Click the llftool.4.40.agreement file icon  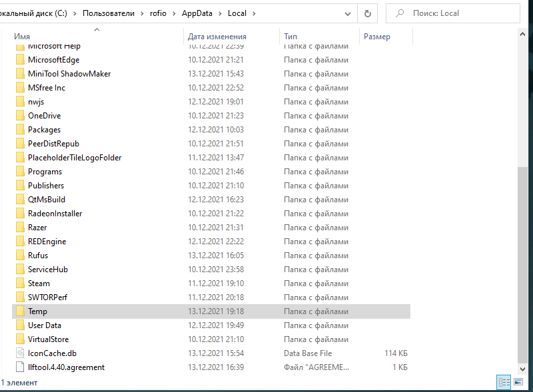coord(20,367)
